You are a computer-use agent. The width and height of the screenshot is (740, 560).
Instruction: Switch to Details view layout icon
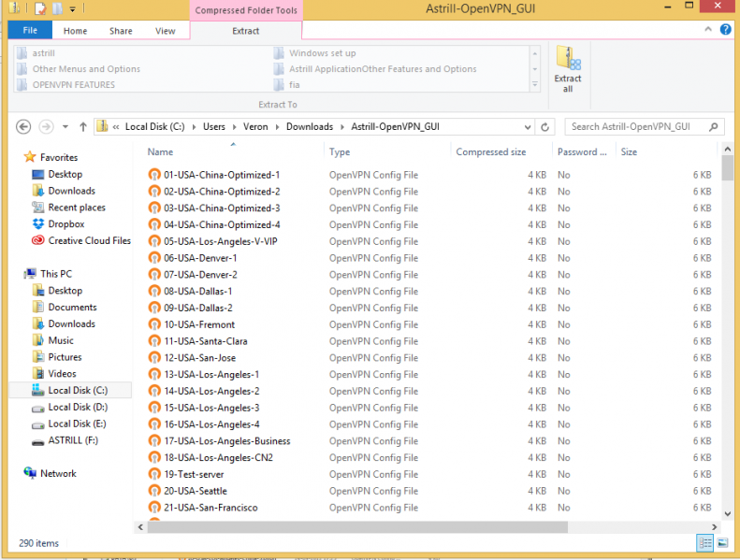(705, 543)
